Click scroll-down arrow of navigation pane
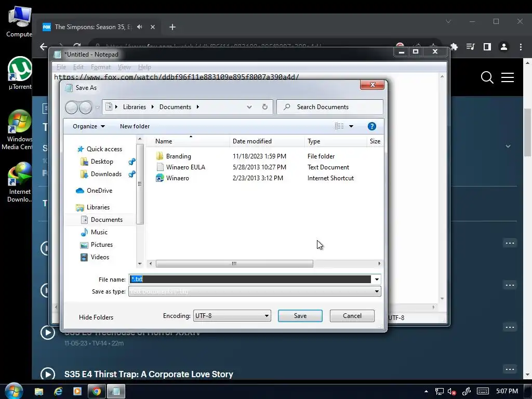The width and height of the screenshot is (532, 399). 140,263
